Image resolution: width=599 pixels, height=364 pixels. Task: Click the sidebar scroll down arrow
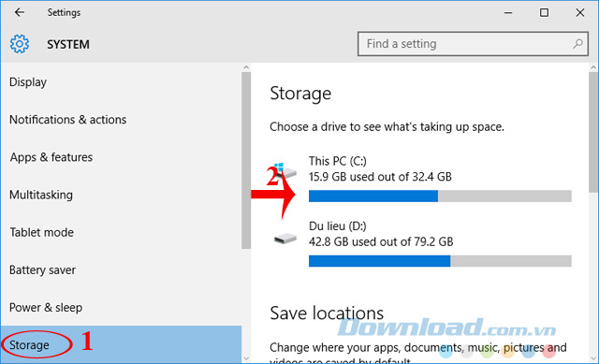(246, 358)
